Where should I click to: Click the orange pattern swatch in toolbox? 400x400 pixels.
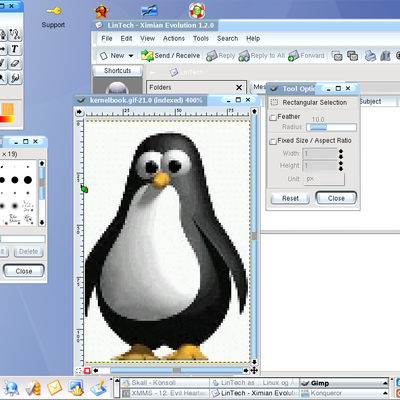coord(7,109)
